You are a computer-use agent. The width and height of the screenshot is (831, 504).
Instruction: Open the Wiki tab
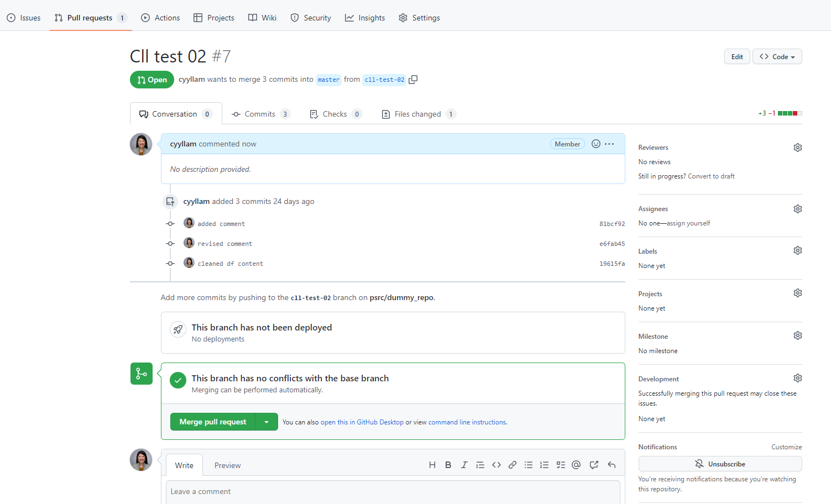(x=262, y=18)
